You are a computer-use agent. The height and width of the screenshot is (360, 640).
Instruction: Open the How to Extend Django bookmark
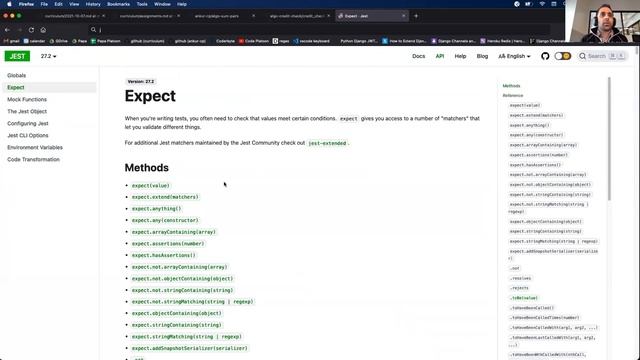click(x=404, y=41)
